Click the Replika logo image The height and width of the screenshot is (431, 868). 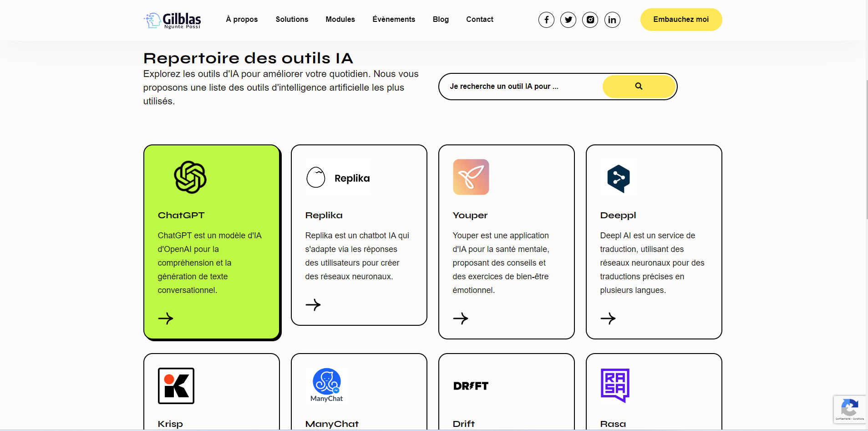pos(338,178)
